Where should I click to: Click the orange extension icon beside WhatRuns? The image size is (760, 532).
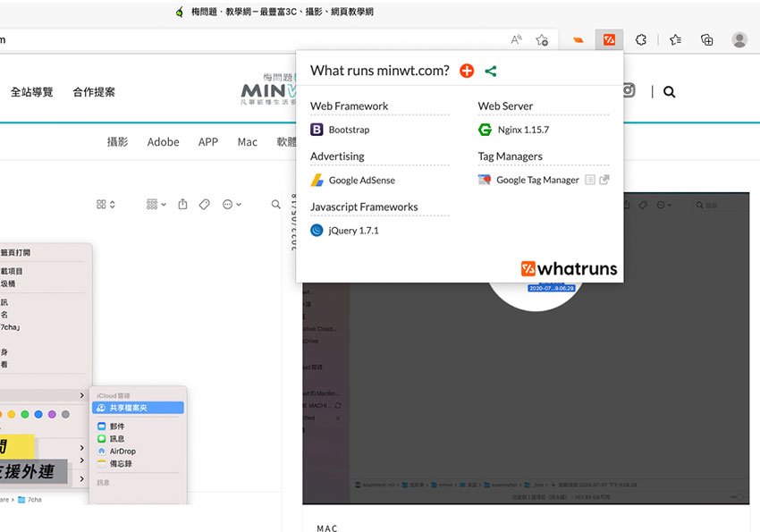pos(578,40)
